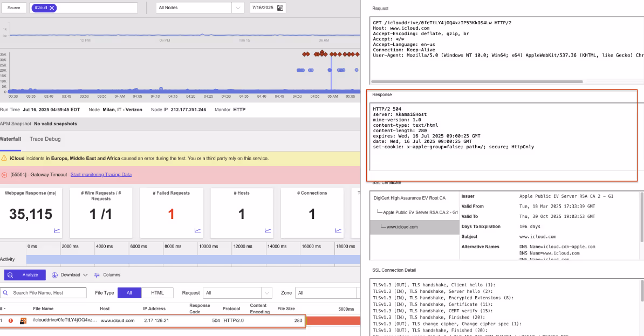Click the Columns settings icon
Screen dimensions: 644x336
pos(97,275)
